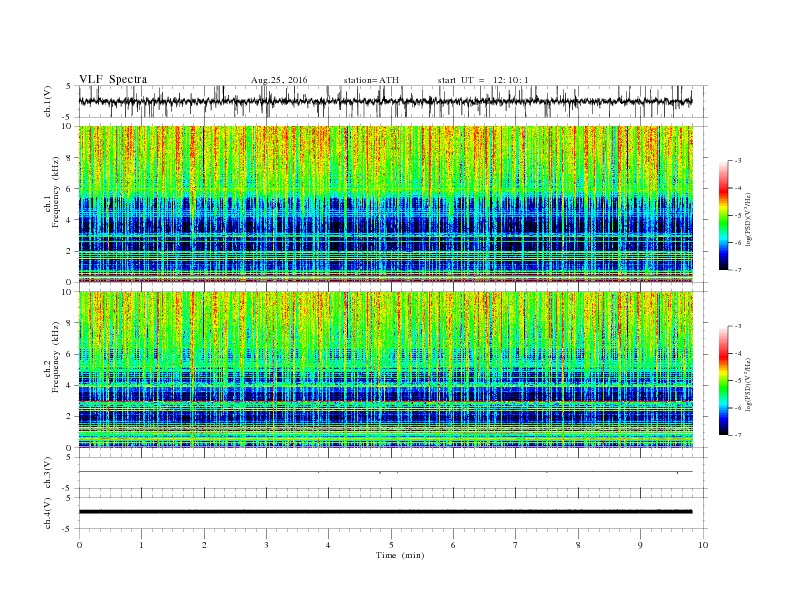This screenshot has height=612, width=792.
Task: Click ch.2 colorbar tick value '-7'
Action: coord(738,435)
